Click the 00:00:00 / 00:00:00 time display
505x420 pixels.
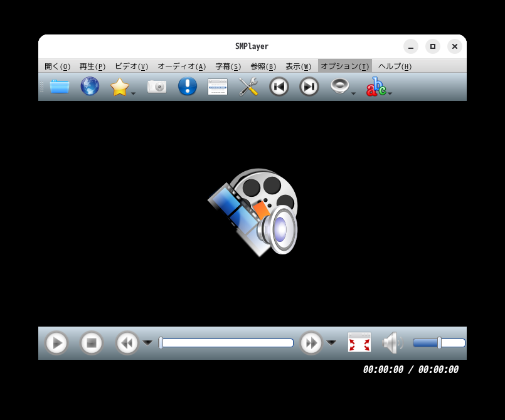(411, 369)
